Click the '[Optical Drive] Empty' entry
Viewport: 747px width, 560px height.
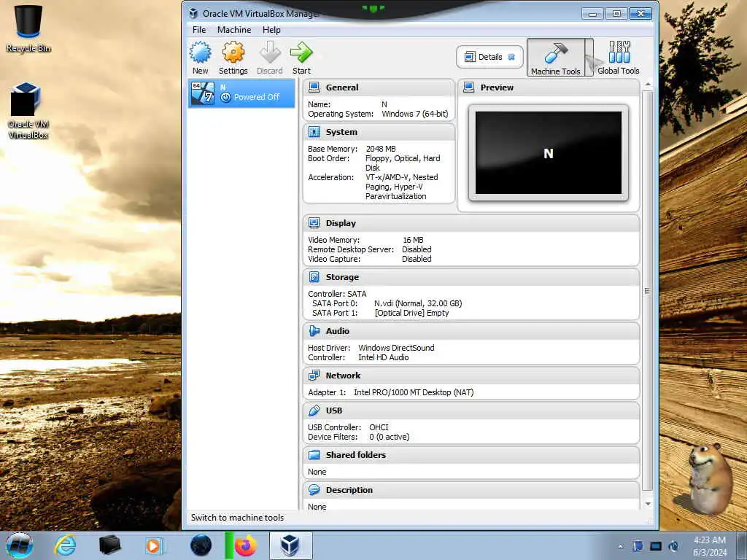(411, 313)
